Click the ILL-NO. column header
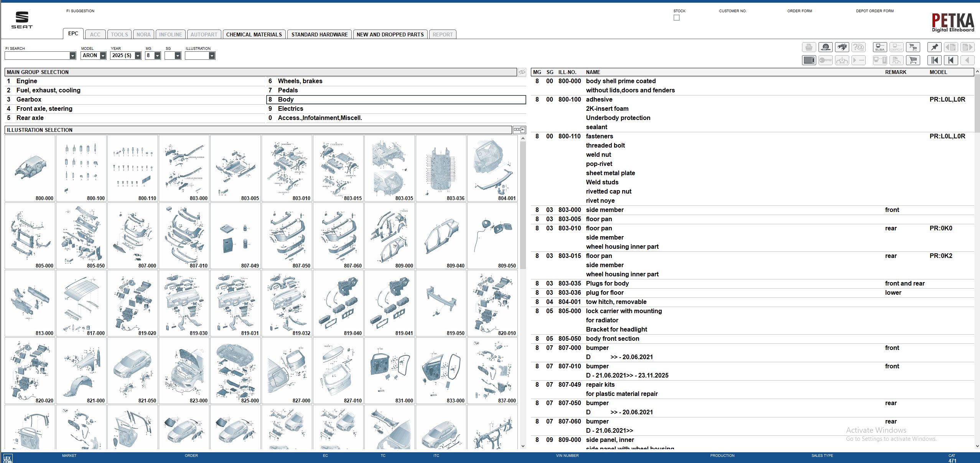 coord(567,72)
